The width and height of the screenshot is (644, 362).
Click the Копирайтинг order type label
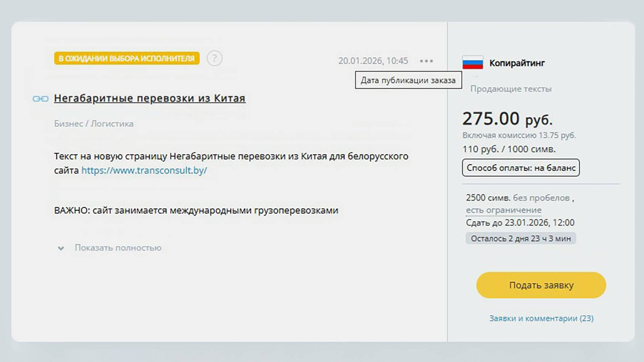pyautogui.click(x=517, y=63)
